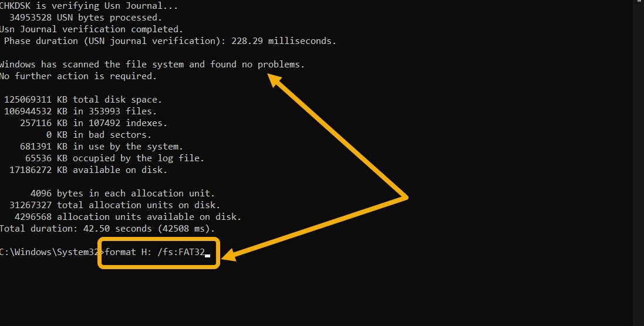This screenshot has height=326, width=644.
Task: Click the vertical scrollbar on the right edge
Action: tap(638, 163)
